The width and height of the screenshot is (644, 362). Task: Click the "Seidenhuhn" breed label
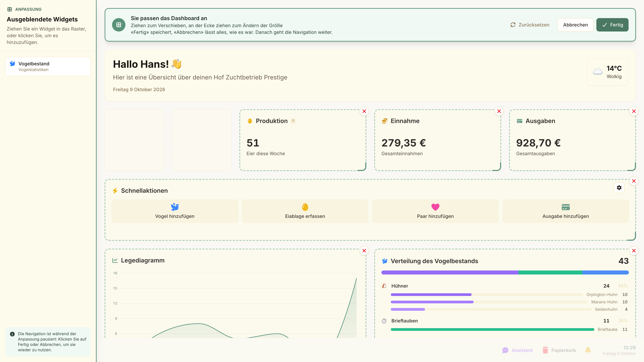coord(606,309)
